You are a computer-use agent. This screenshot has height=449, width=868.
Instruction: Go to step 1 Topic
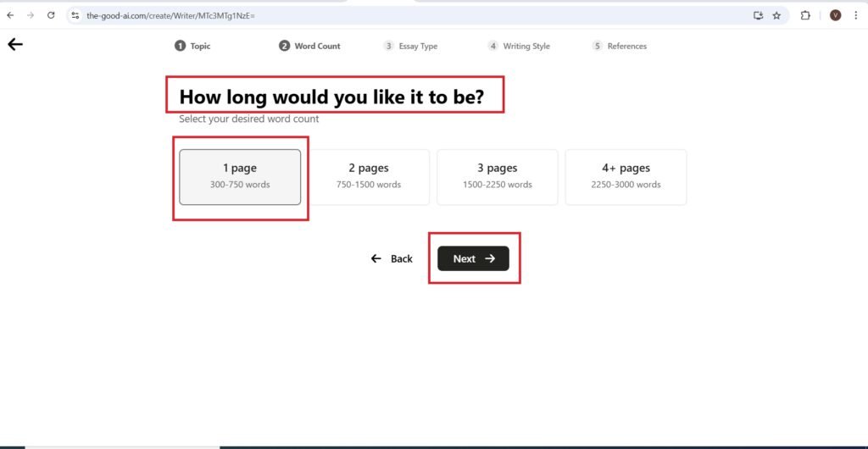pyautogui.click(x=193, y=46)
